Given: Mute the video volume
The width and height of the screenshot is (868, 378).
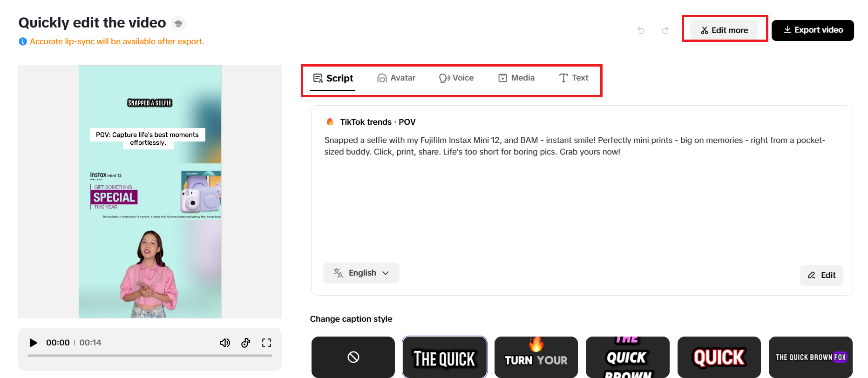Looking at the screenshot, I should [225, 343].
